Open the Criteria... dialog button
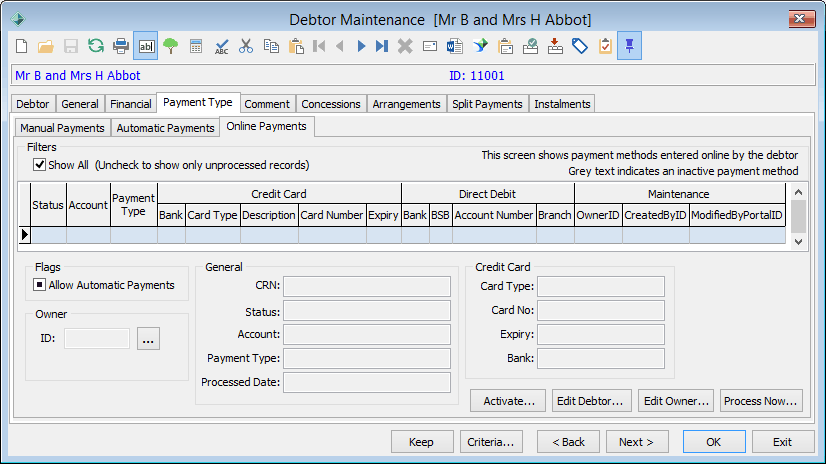 click(491, 442)
